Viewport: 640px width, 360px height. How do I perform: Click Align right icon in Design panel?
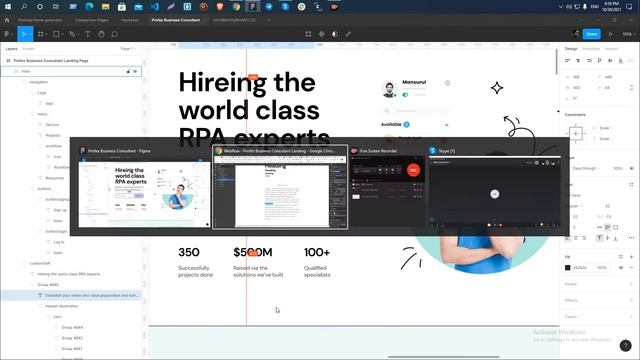(x=589, y=60)
